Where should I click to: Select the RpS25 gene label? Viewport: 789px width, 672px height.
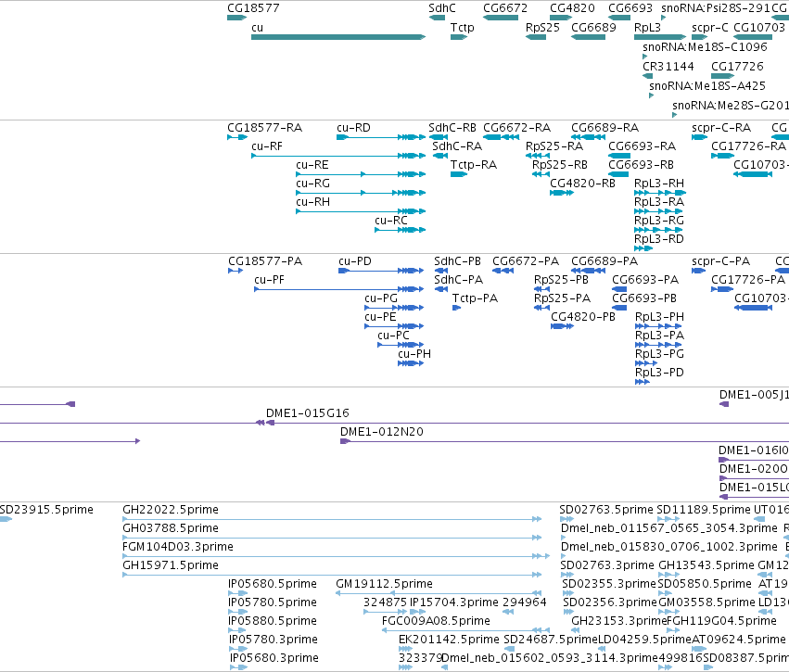[x=542, y=28]
